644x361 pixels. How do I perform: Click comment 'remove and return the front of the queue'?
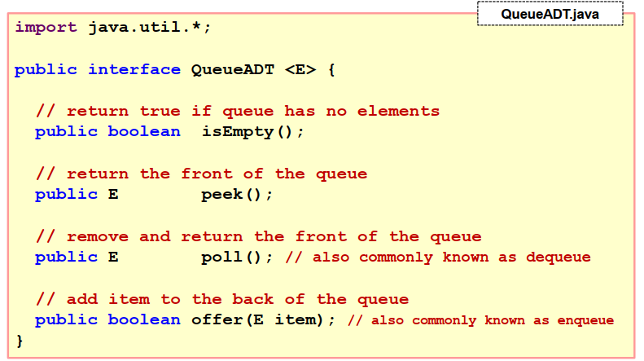[x=259, y=237]
